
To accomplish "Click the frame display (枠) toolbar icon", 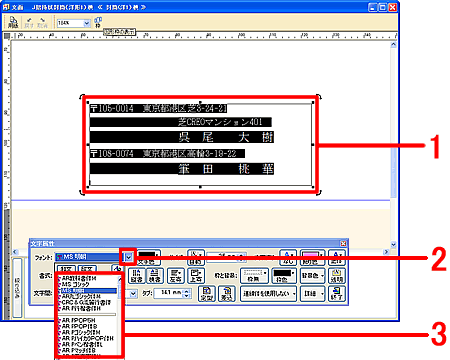I will pyautogui.click(x=98, y=22).
